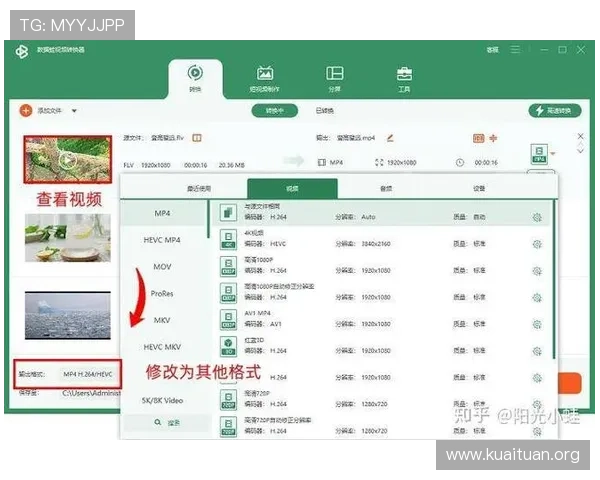Play the first video thumbnail
Screen dimensions: 600x480
click(x=68, y=159)
